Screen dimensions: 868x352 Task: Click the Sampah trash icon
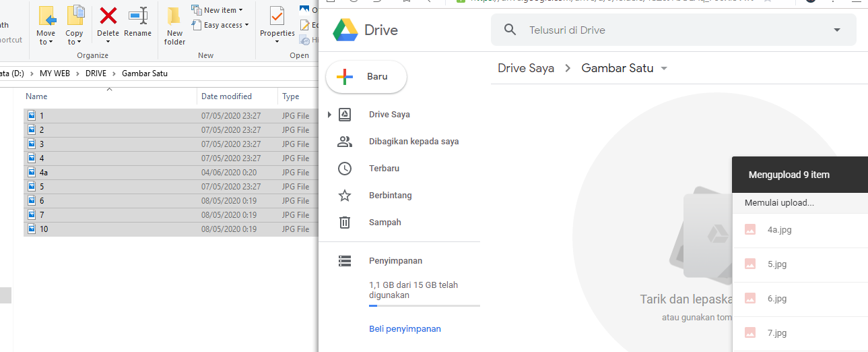(345, 223)
